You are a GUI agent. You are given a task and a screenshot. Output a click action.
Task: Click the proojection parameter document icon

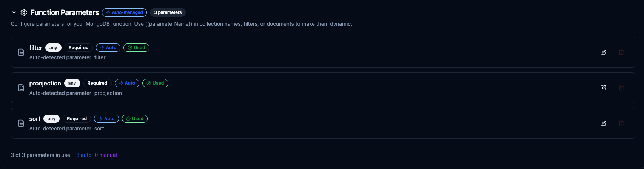coord(21,88)
